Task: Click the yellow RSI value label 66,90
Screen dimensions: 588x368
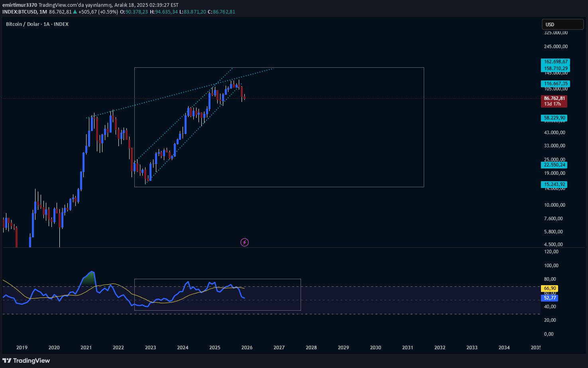Action: point(550,288)
